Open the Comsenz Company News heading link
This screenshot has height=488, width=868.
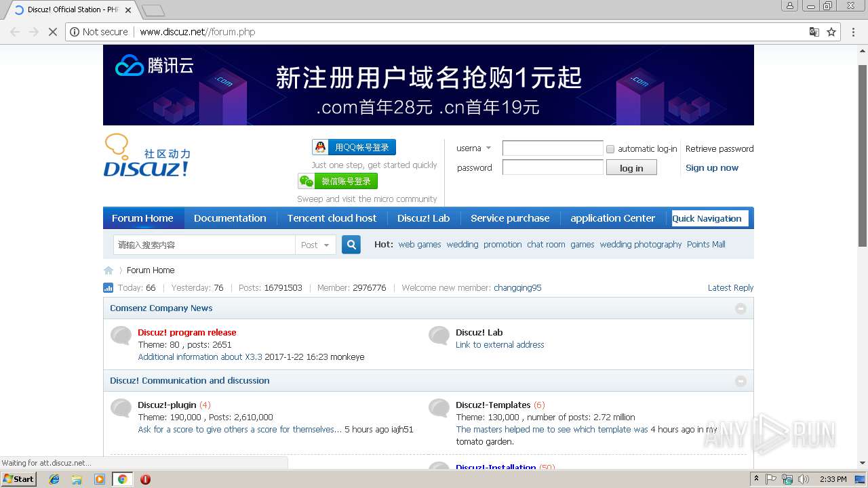161,308
